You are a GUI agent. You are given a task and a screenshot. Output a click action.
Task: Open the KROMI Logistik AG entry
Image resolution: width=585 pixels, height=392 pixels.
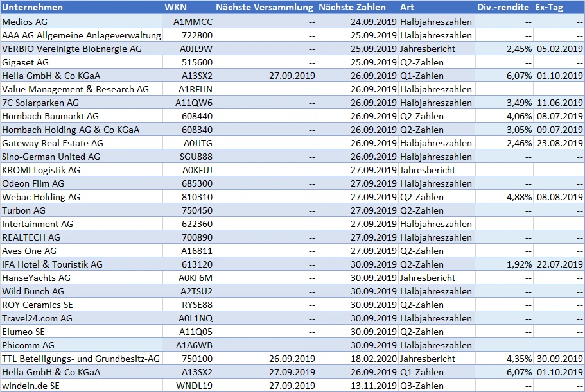coord(41,169)
